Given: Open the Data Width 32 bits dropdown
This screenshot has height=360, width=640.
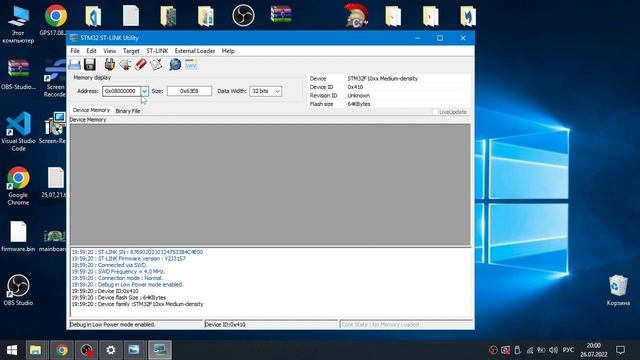Looking at the screenshot, I should [x=265, y=91].
